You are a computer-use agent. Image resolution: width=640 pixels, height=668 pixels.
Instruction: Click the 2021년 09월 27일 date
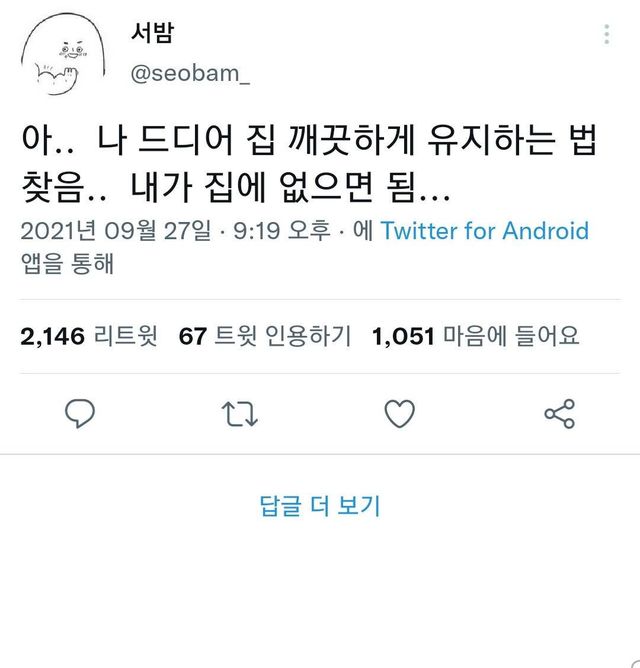(x=116, y=232)
